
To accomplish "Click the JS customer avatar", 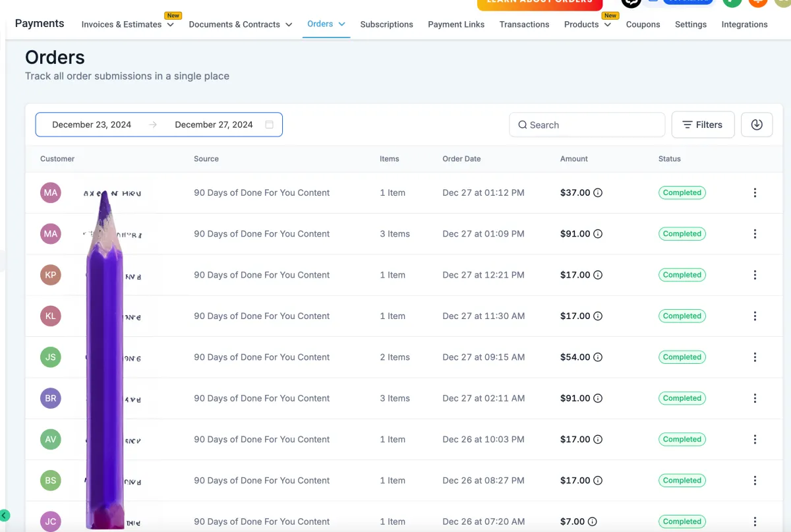I will click(51, 357).
